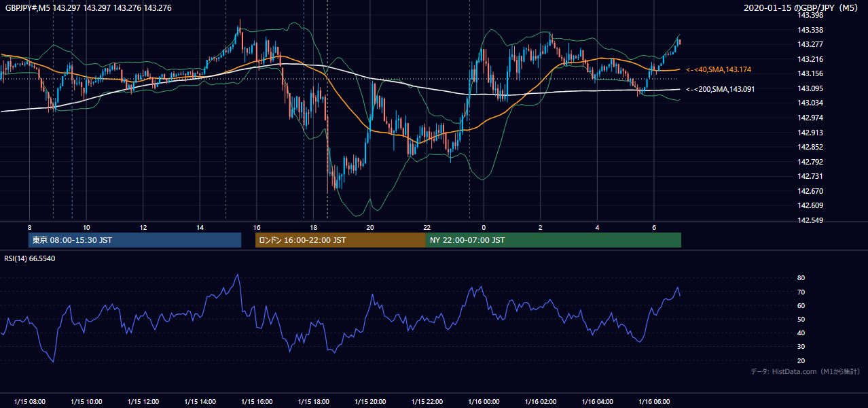Click the 1/15 18:00 time axis label

click(x=313, y=401)
